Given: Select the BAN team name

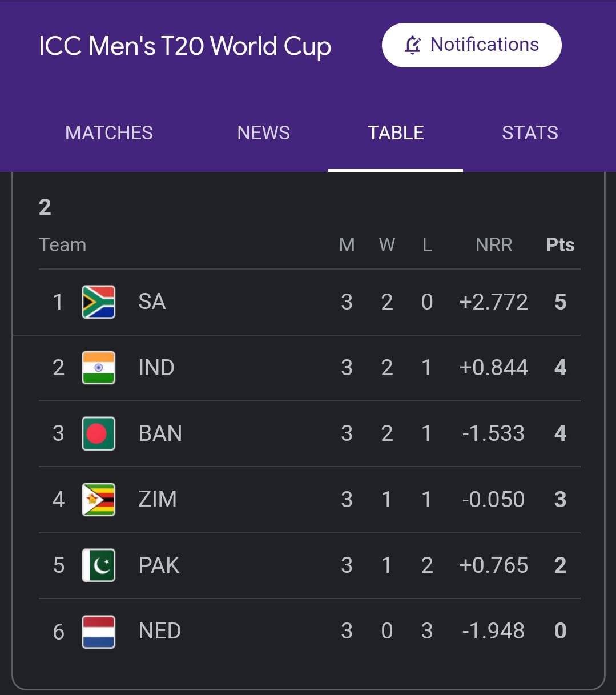Looking at the screenshot, I should coord(160,433).
